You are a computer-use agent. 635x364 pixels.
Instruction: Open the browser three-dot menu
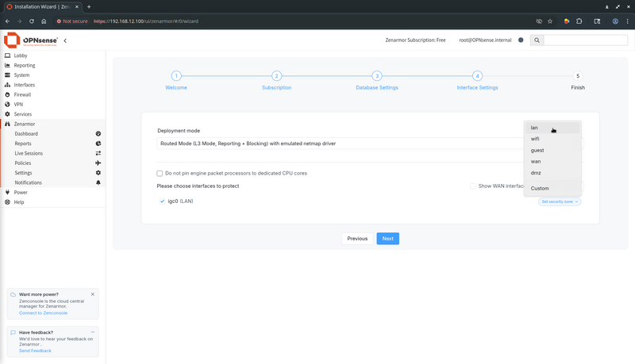point(627,21)
